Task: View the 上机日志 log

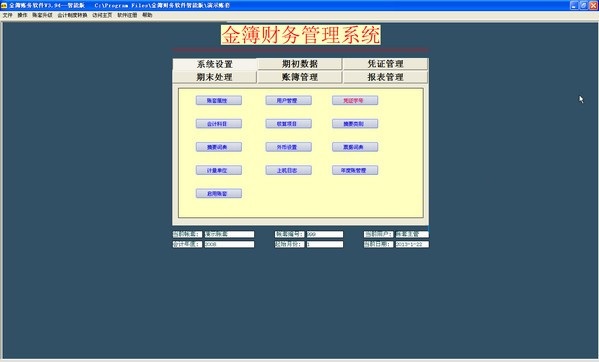Action: tap(288, 170)
